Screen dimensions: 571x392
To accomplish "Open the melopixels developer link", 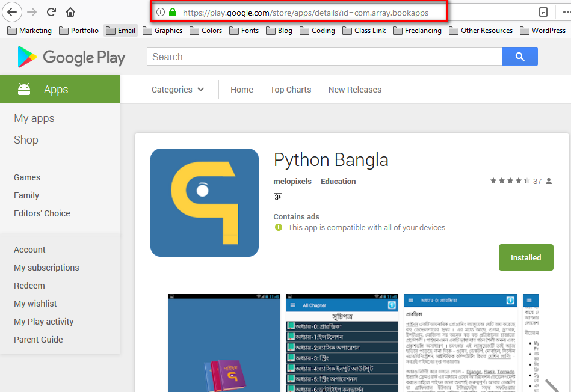I will (292, 181).
